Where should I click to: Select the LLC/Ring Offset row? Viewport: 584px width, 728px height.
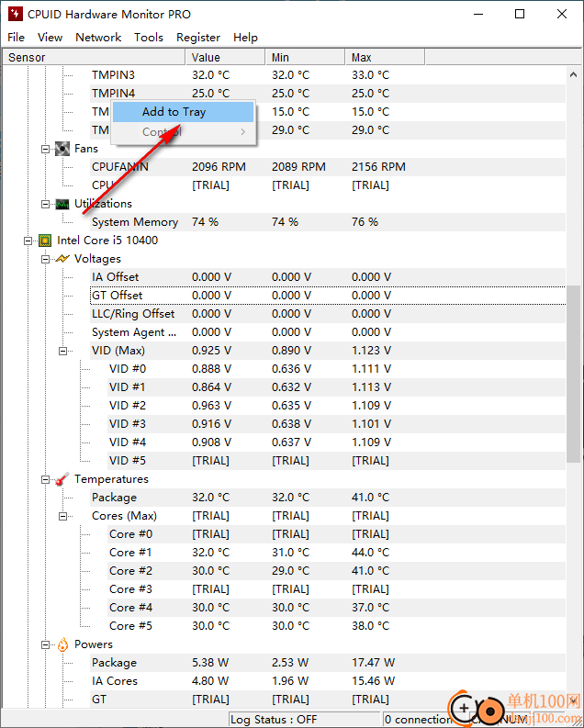(328, 314)
